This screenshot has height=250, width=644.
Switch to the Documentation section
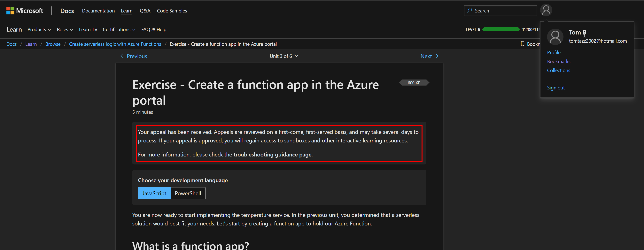pyautogui.click(x=98, y=11)
